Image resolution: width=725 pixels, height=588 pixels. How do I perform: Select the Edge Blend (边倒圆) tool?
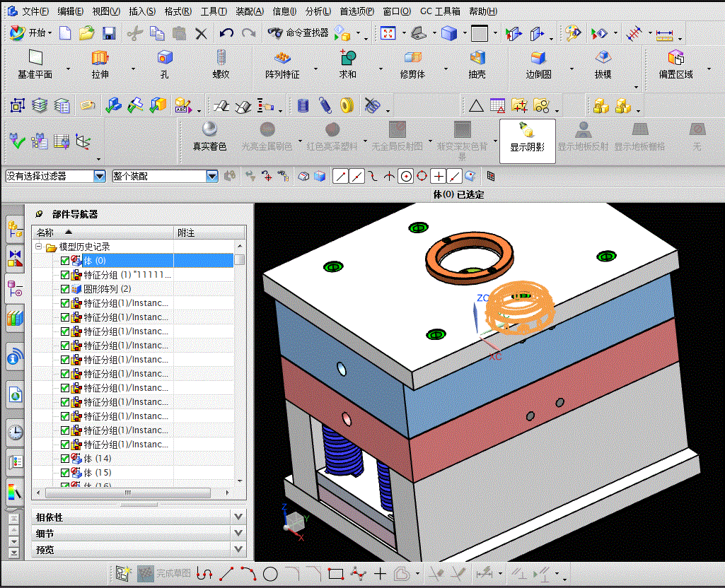[x=538, y=65]
